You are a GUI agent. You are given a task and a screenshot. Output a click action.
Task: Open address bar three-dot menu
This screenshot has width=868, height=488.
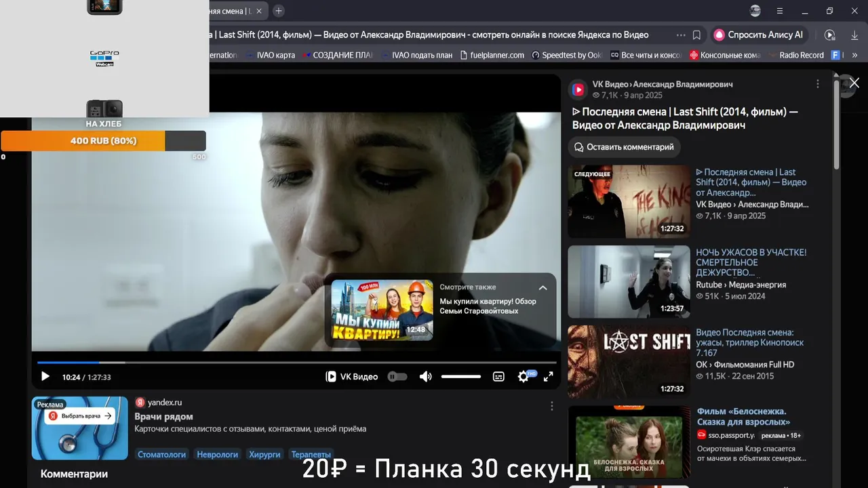[x=681, y=35]
